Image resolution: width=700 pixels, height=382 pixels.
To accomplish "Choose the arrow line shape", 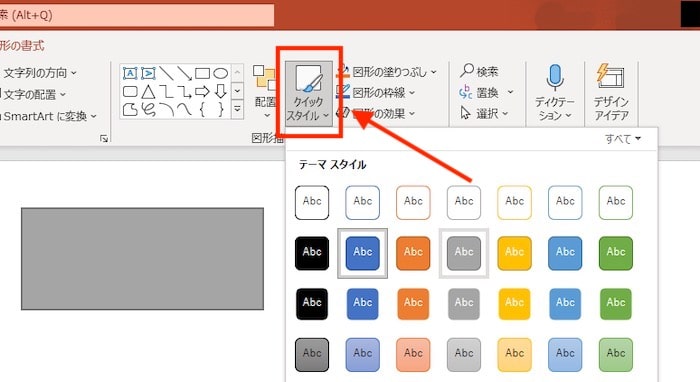I will point(184,73).
